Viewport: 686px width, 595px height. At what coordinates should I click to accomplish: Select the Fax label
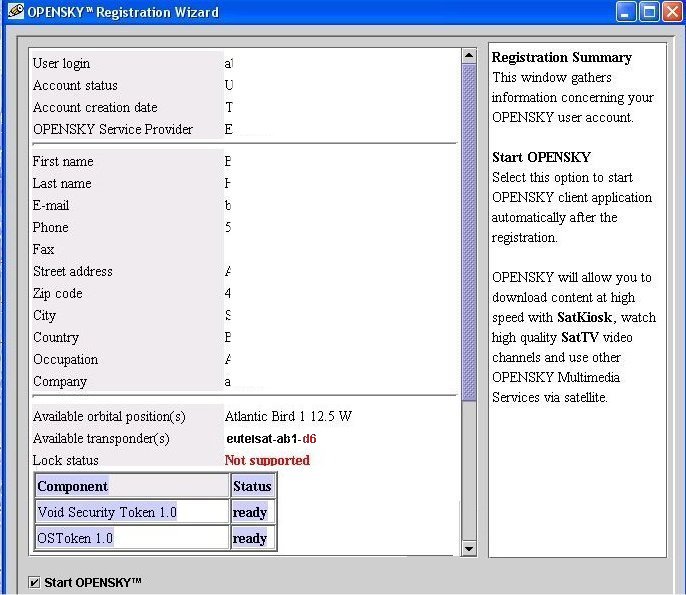[43, 249]
